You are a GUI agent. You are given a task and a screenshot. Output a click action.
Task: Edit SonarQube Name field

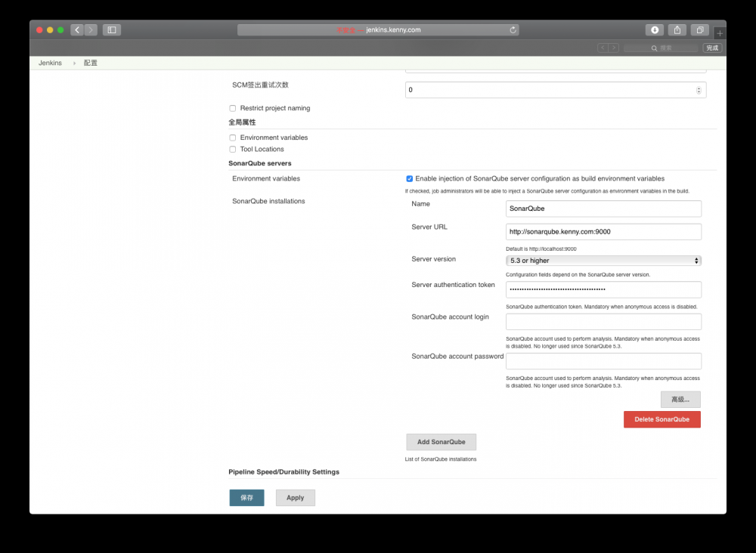[x=603, y=209]
